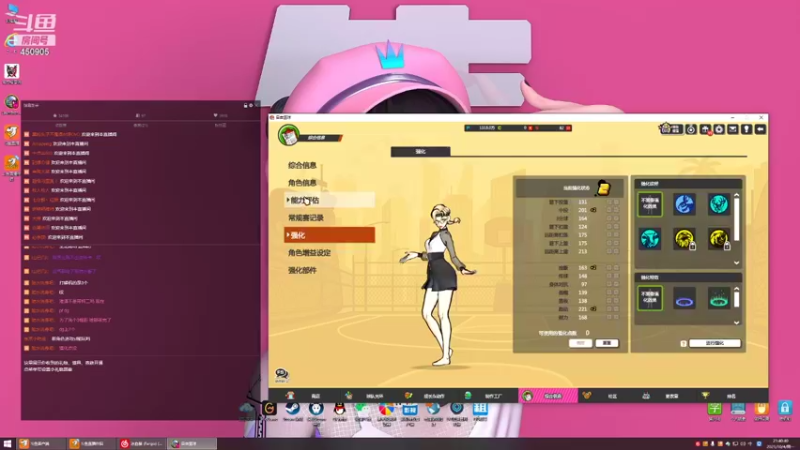The width and height of the screenshot is (800, 450).
Task: Click the gear icon in chat window header
Action: tap(251, 105)
